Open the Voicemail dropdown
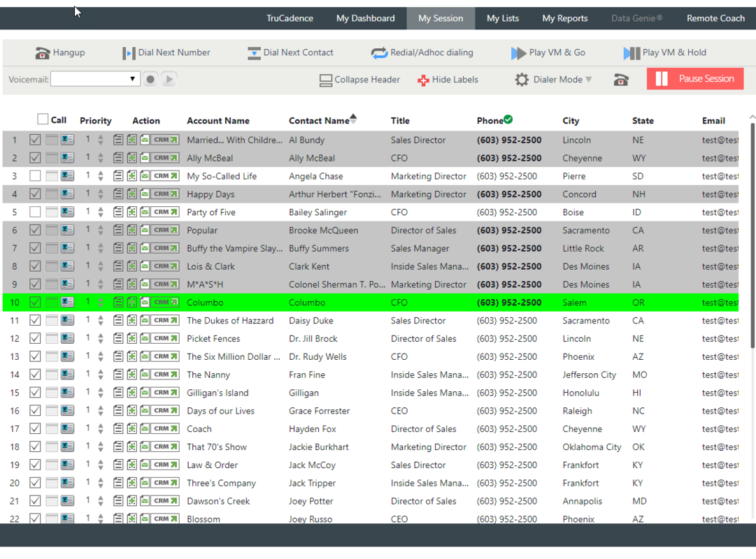 [x=132, y=79]
